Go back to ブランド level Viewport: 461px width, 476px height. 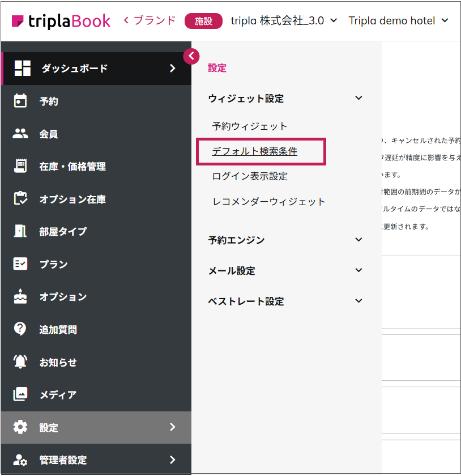click(x=150, y=21)
